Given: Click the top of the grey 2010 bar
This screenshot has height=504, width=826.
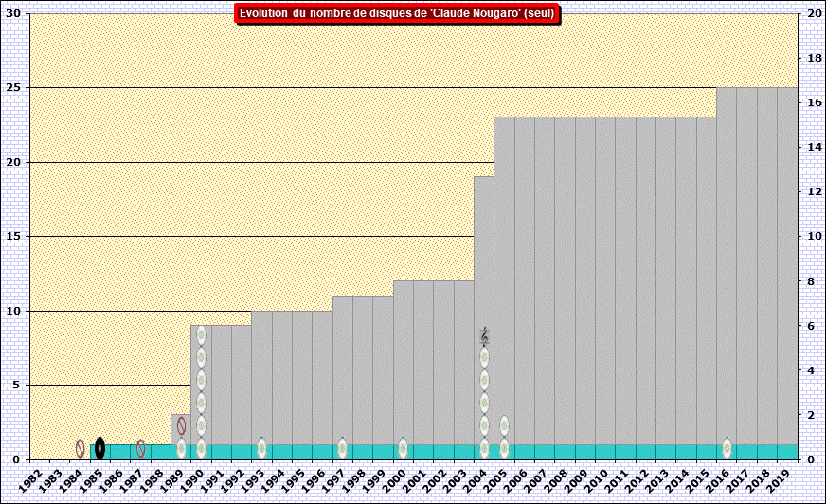Looking at the screenshot, I should [x=604, y=118].
